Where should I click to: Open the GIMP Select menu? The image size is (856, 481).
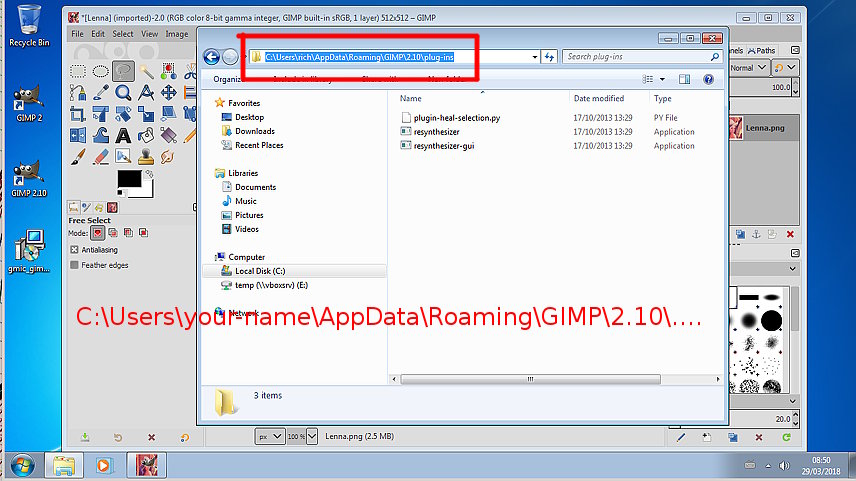point(123,34)
